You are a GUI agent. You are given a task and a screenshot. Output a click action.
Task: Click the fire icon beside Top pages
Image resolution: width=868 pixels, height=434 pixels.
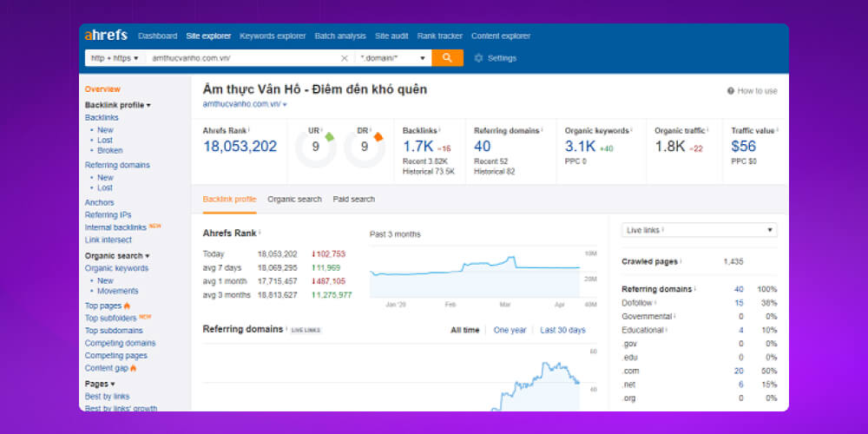127,306
